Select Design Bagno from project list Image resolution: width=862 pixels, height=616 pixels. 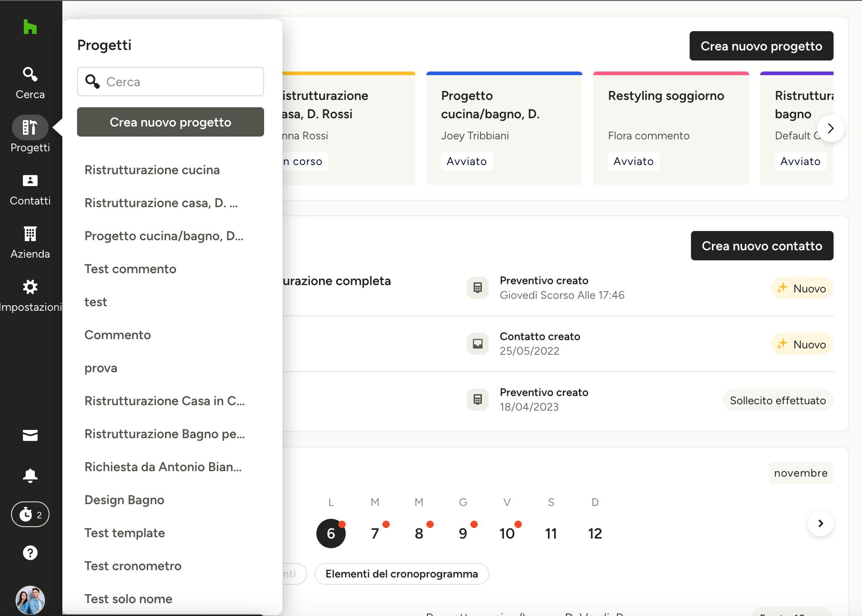pos(124,500)
